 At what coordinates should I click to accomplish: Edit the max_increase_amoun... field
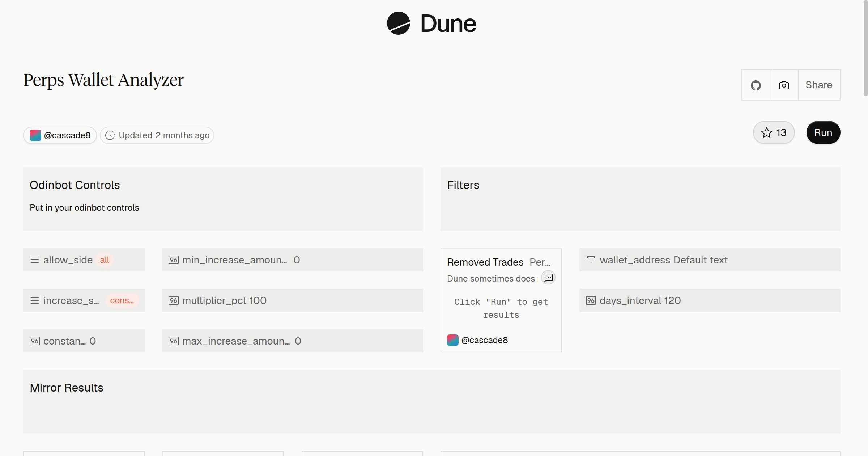click(293, 341)
